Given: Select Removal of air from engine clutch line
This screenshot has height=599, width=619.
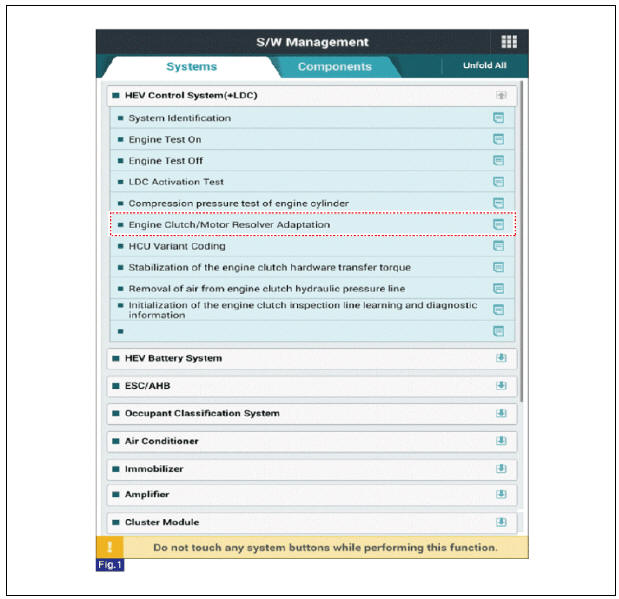Looking at the screenshot, I should click(312, 289).
